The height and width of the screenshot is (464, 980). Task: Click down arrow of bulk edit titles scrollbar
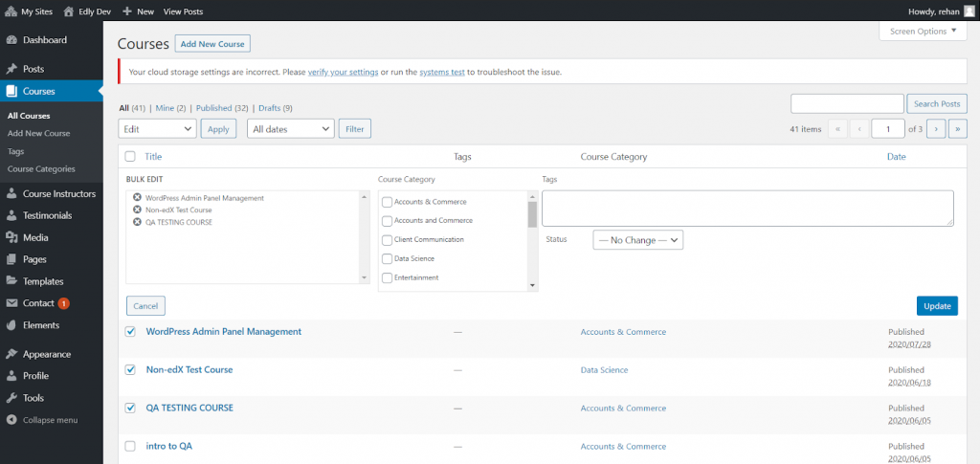365,277
